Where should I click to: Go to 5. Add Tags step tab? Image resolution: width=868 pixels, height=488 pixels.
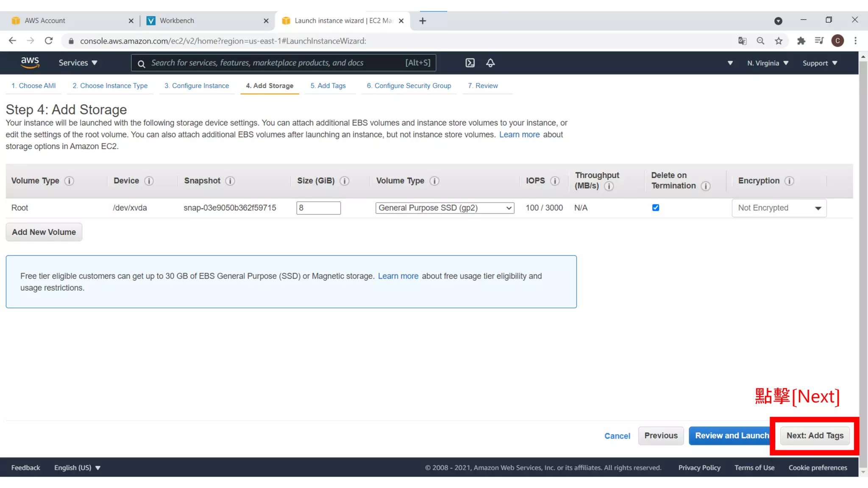pos(328,86)
